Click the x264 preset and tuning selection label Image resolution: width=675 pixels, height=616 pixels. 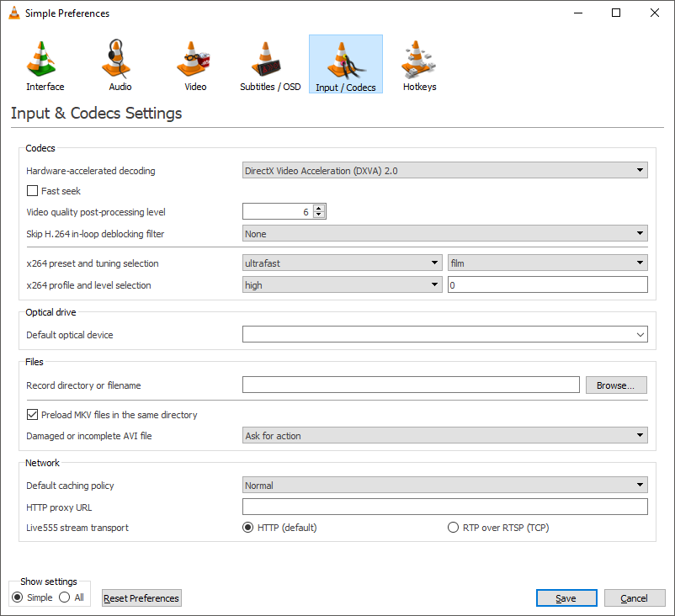(x=92, y=263)
